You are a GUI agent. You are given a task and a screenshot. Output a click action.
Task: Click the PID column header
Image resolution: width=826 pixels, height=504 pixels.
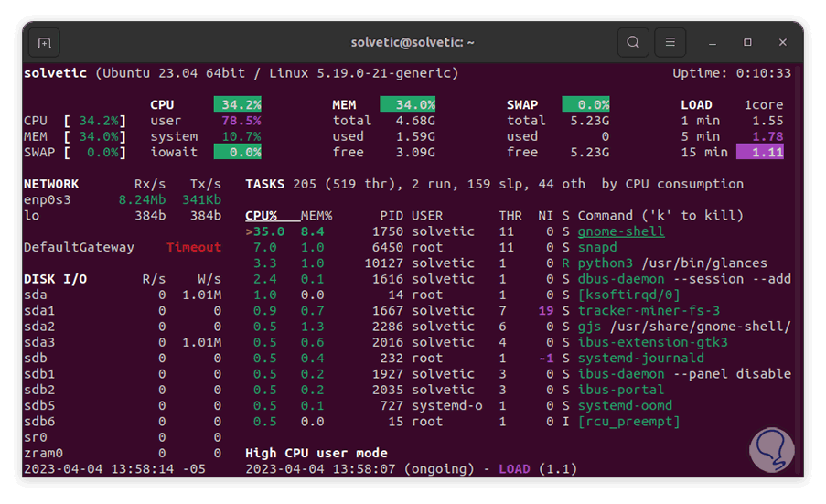pyautogui.click(x=392, y=215)
